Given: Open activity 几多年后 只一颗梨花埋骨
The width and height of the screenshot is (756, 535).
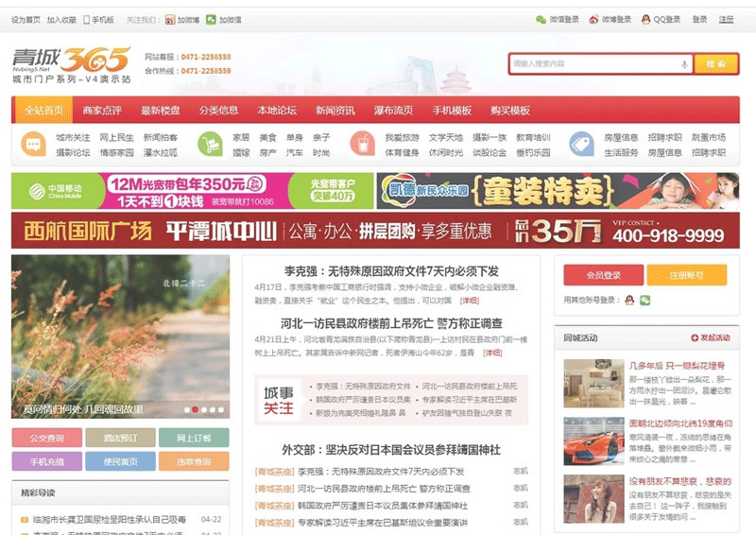Looking at the screenshot, I should [677, 366].
